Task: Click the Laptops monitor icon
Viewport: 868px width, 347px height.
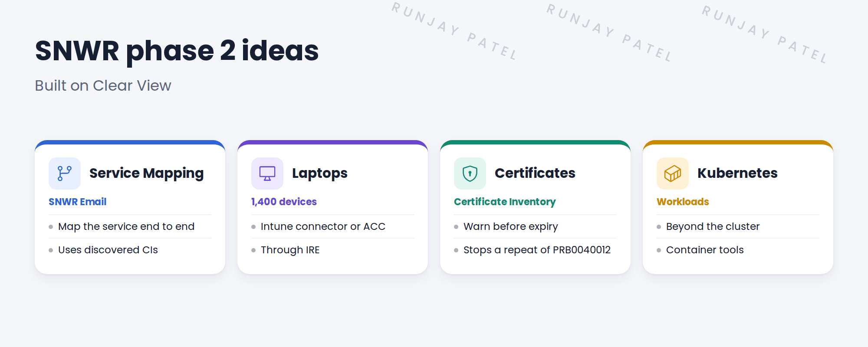Action: point(267,173)
